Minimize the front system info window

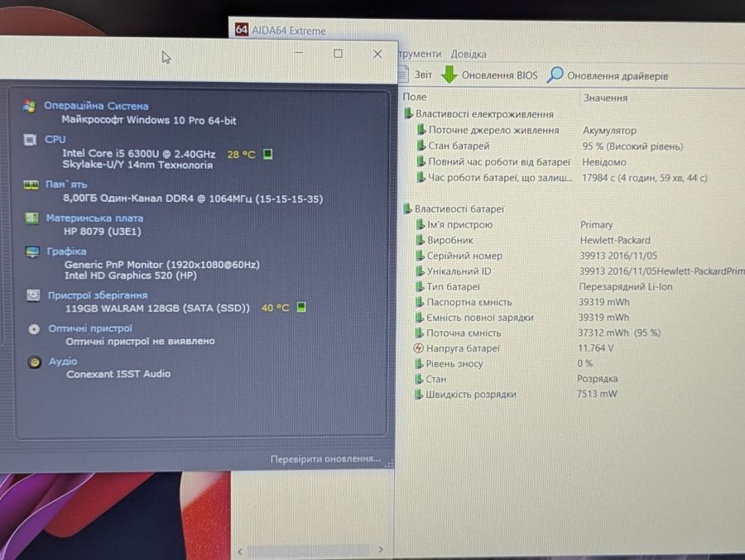[x=299, y=53]
